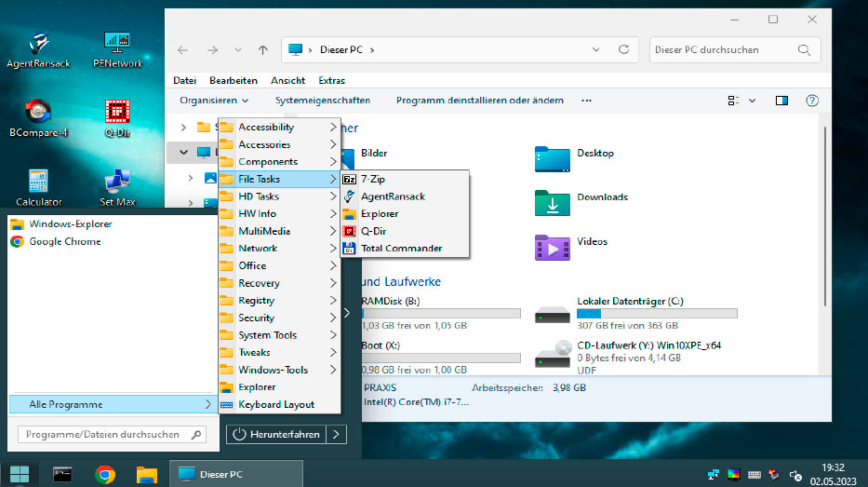Open the Datei menu
The width and height of the screenshot is (868, 487).
184,80
